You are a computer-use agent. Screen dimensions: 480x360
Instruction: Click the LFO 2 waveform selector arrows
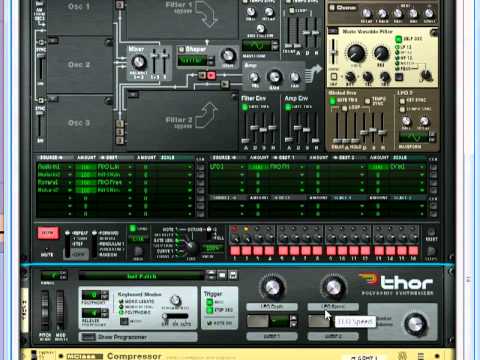(x=432, y=137)
